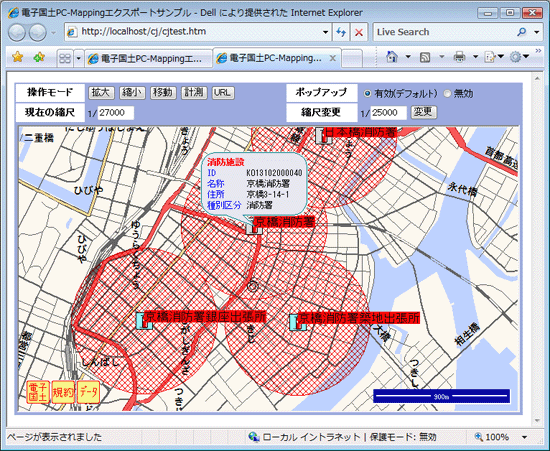Click the 変更 scale change button

coord(424,112)
